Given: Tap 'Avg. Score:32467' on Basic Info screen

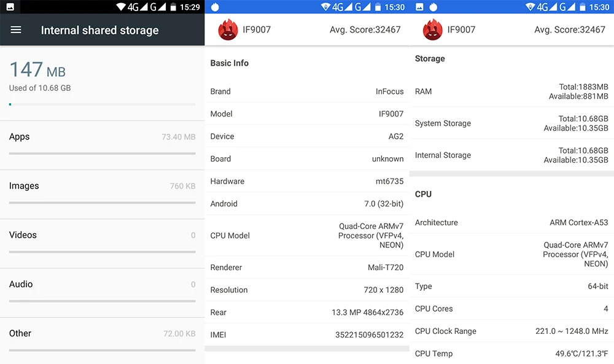Looking at the screenshot, I should pos(365,29).
